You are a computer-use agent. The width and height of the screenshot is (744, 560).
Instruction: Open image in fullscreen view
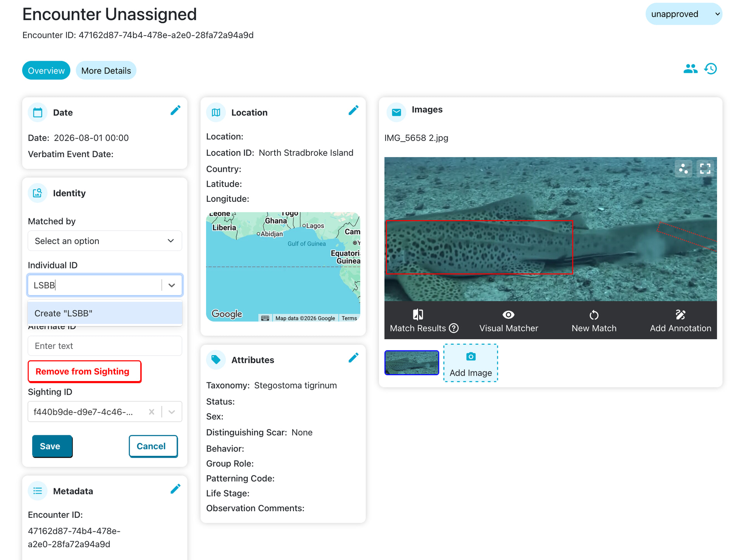[705, 168]
